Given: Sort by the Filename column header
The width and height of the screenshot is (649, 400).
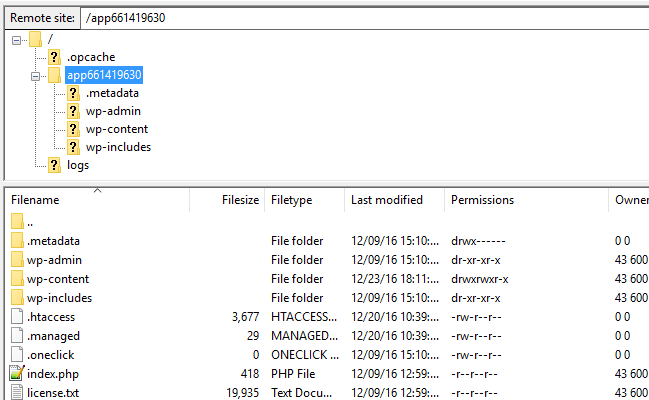Looking at the screenshot, I should coord(98,200).
